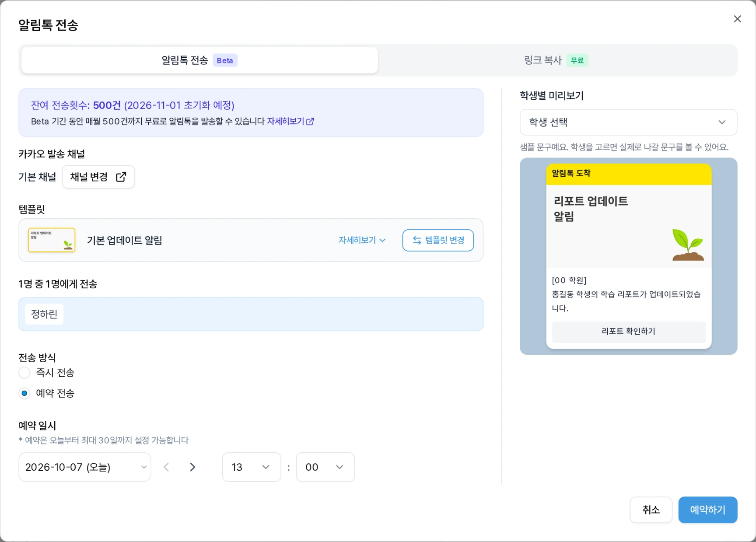Click the 채널 변경 button
Viewport: 756px width, 542px height.
(x=98, y=177)
